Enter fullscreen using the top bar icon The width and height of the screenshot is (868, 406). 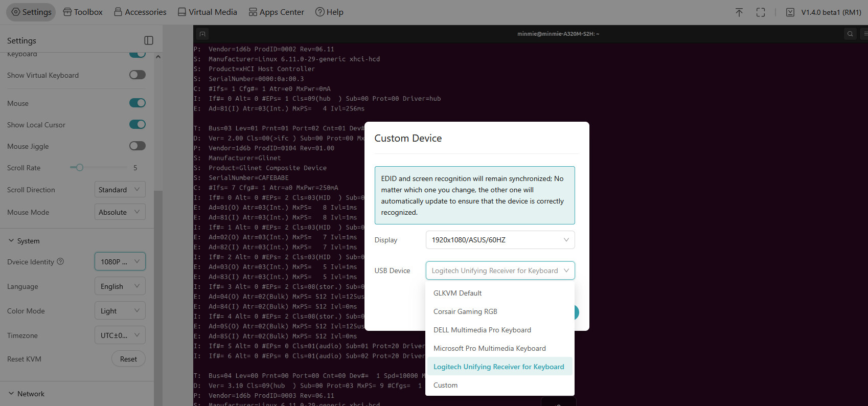[x=760, y=12]
